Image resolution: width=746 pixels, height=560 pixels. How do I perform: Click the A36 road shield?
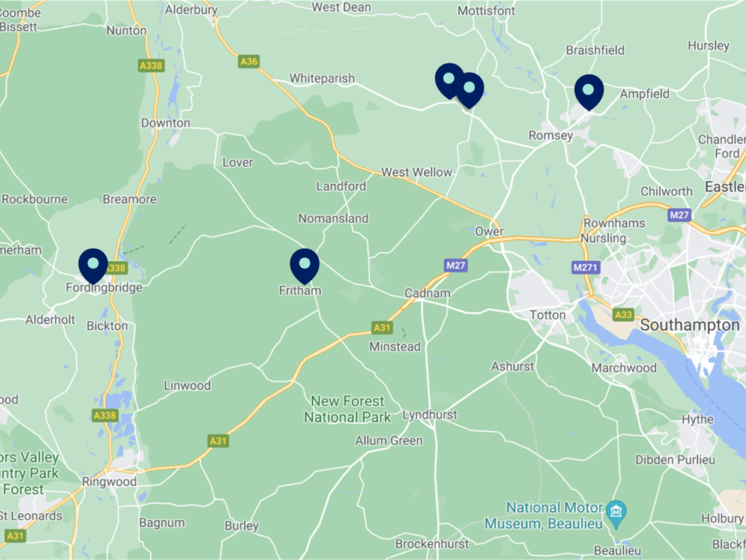[249, 61]
